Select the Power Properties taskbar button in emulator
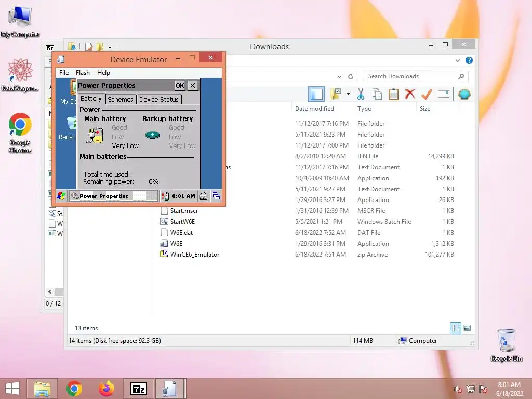The width and height of the screenshot is (532, 399). pyautogui.click(x=113, y=196)
